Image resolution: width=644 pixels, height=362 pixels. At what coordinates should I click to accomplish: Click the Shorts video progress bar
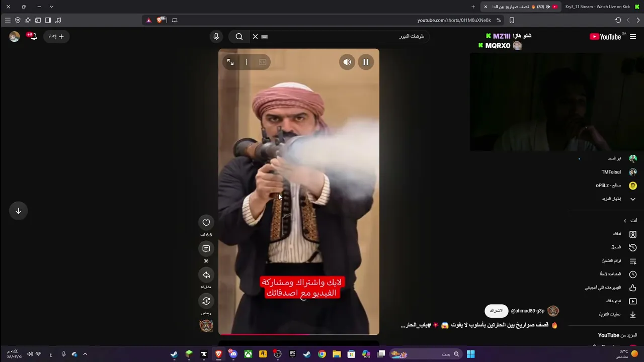coord(299,334)
